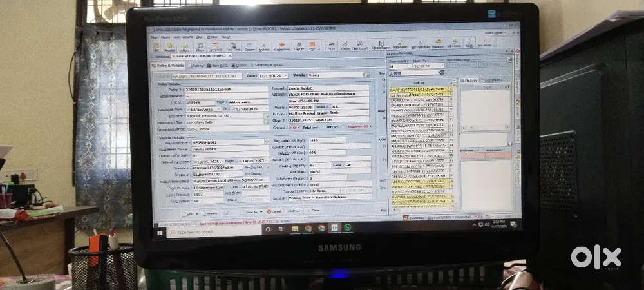Click the Add button in bottom bar
644x290 pixels.
[187, 214]
